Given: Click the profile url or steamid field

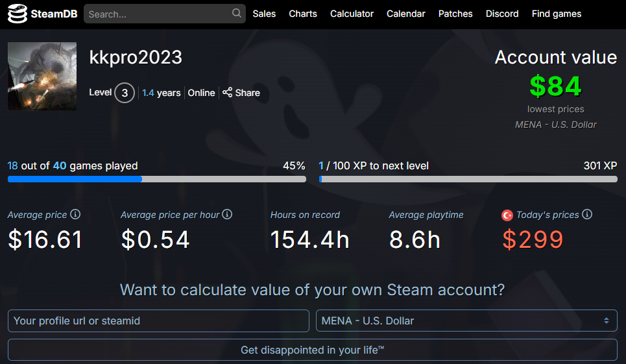Looking at the screenshot, I should click(158, 321).
